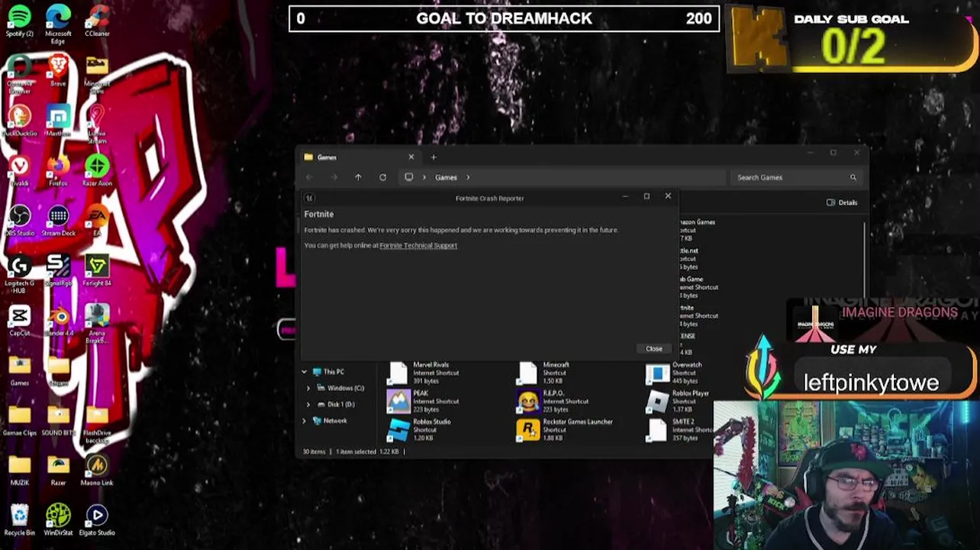The width and height of the screenshot is (980, 550).
Task: Select the Minecraft shortcut file
Action: (x=544, y=373)
